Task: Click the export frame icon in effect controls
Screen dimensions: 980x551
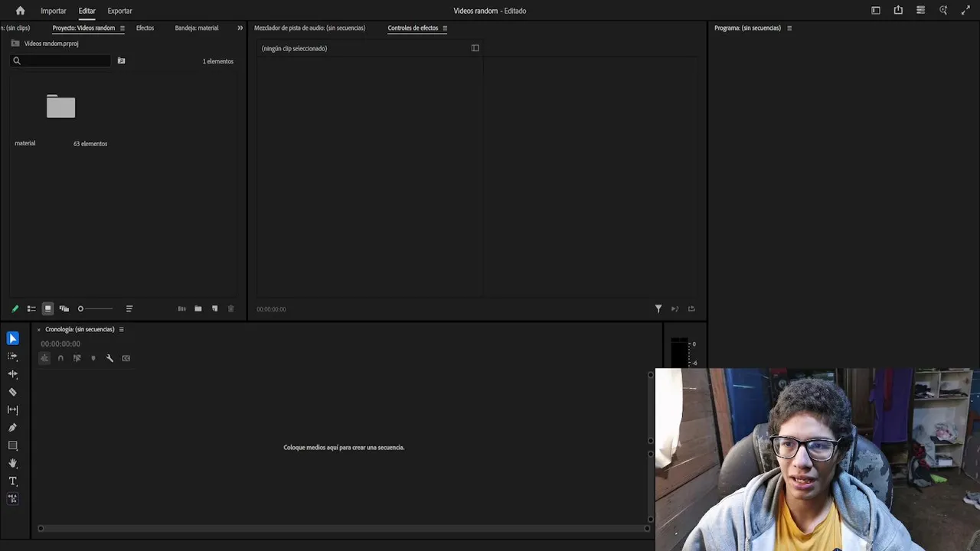Action: [x=691, y=309]
